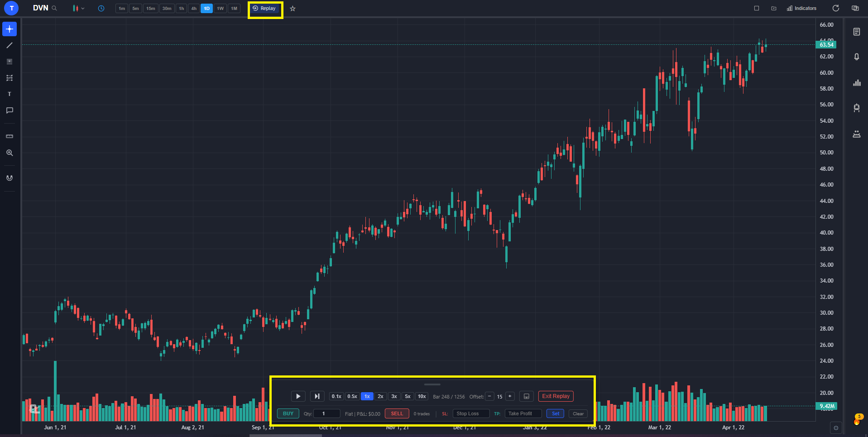Viewport: 868px width, 437px height.
Task: Select the trend line drawing tool
Action: [10, 45]
